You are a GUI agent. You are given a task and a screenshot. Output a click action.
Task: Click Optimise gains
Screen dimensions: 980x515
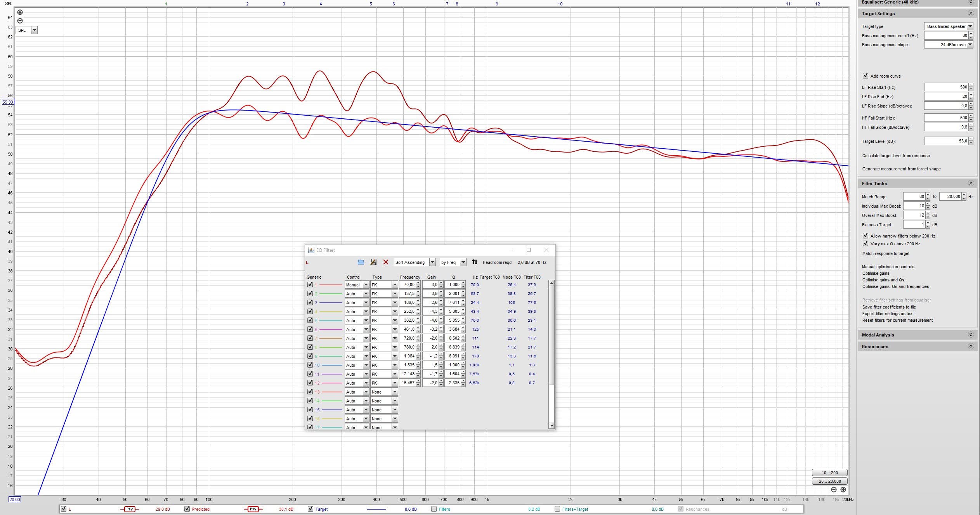876,274
